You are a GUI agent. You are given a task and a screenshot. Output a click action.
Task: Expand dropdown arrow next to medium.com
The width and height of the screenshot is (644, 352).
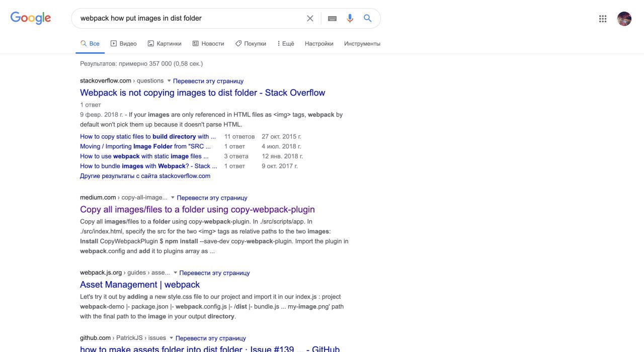pyautogui.click(x=173, y=198)
